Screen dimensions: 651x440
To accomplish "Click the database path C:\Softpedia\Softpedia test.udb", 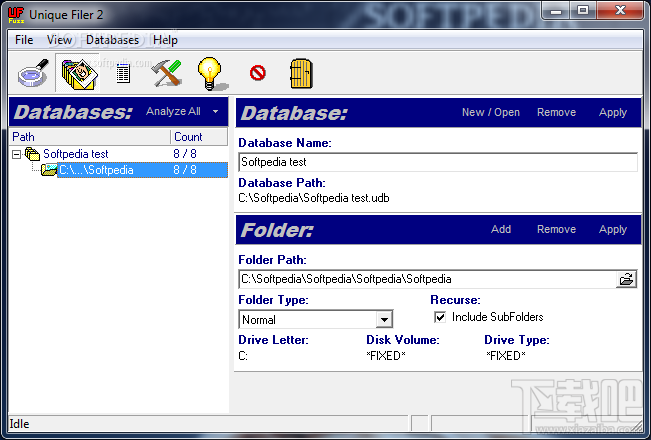I will (314, 198).
